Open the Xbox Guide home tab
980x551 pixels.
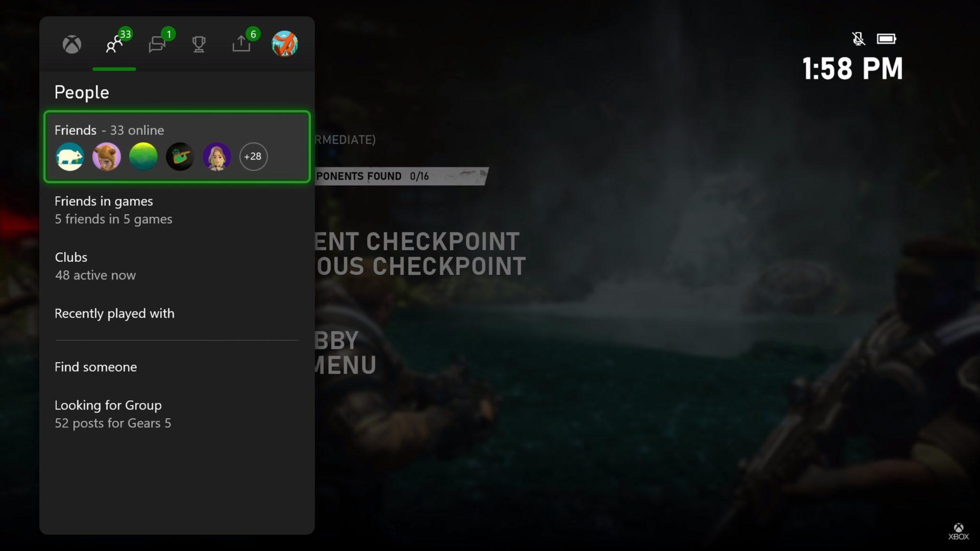(71, 44)
